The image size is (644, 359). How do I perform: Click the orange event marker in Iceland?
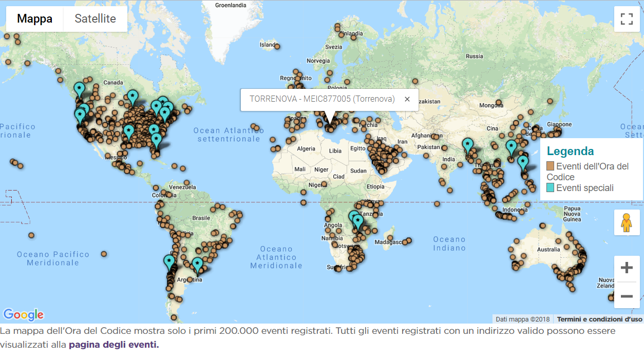tap(277, 46)
